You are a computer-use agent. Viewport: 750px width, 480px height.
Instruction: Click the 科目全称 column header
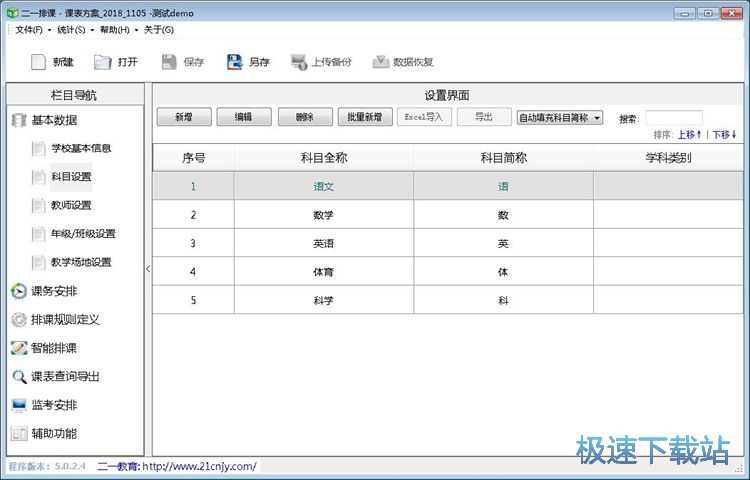(x=324, y=158)
